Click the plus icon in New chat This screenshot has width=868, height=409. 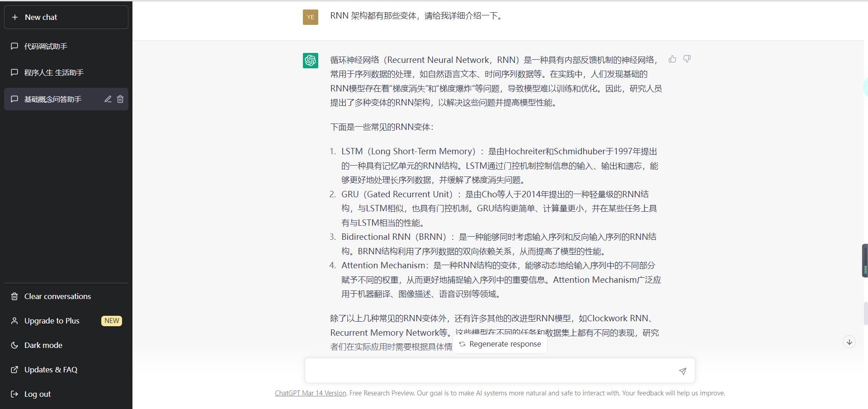[15, 17]
